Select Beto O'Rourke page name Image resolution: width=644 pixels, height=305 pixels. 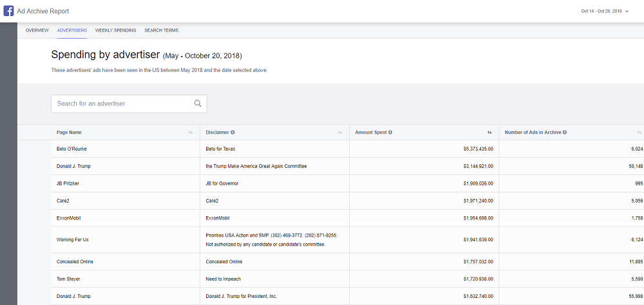(71, 149)
